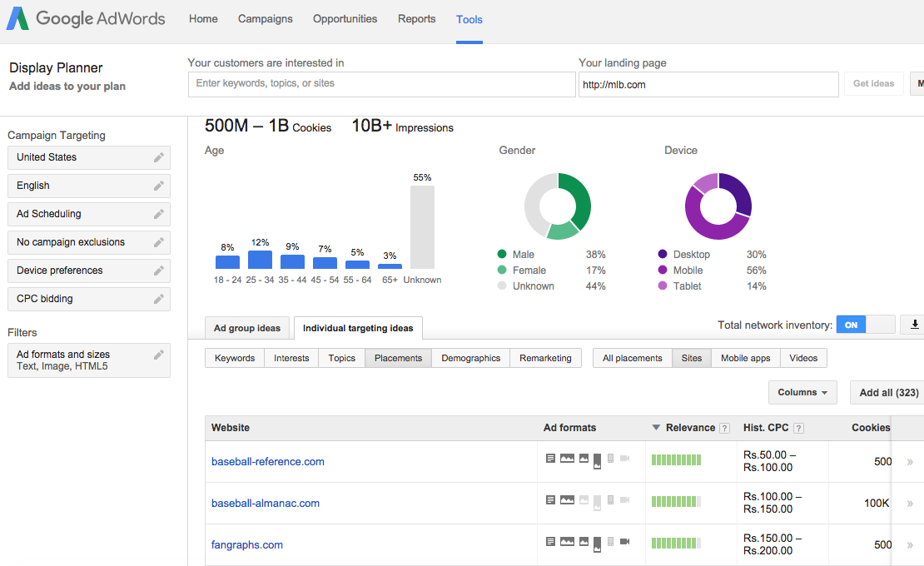Edit the United States location targeting
This screenshot has height=566, width=924.
tap(158, 157)
